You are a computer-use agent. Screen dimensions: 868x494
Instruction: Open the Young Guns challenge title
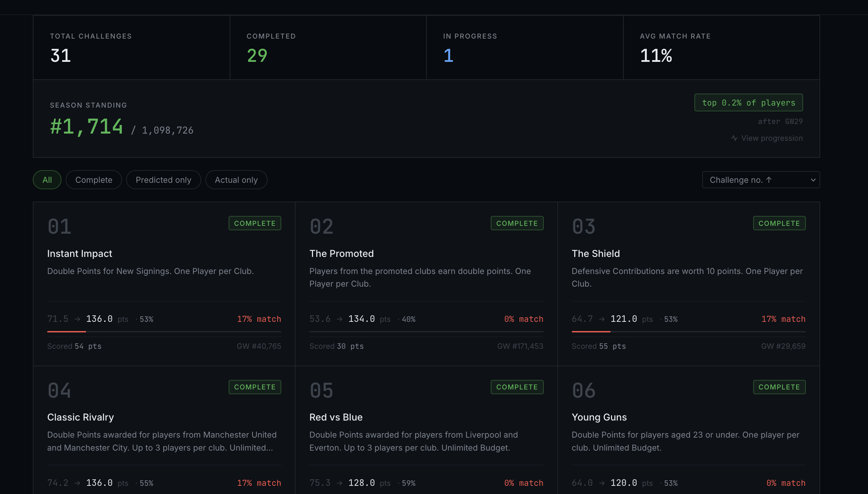[599, 417]
